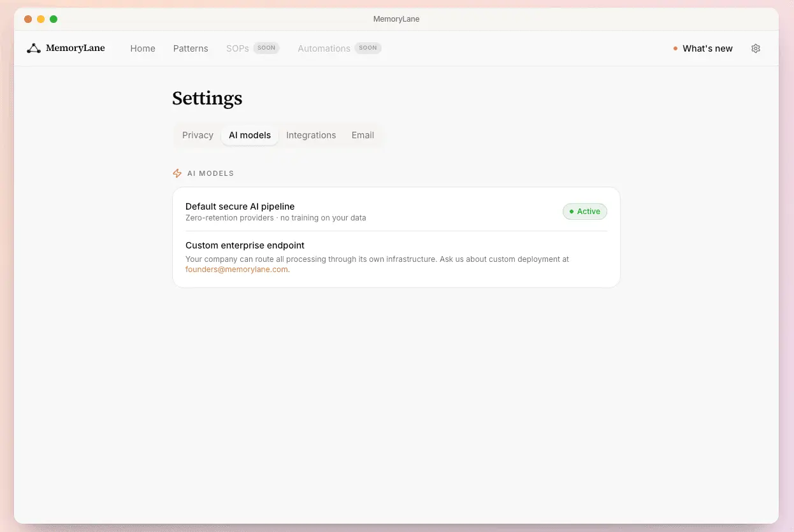Click the MemoryLane triangle logo icon
Viewport: 794px width, 532px height.
coord(34,48)
